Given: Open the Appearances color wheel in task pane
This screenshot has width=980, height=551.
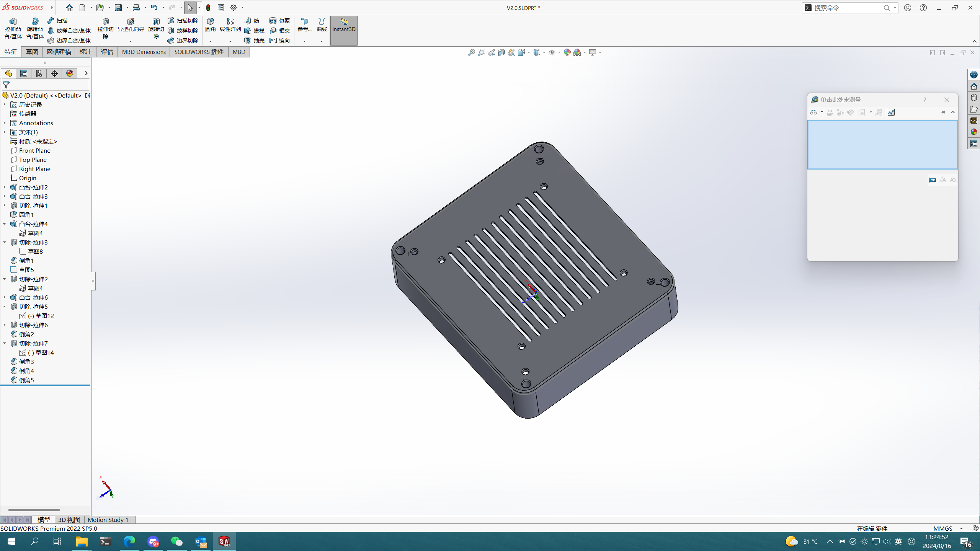Looking at the screenshot, I should (x=973, y=132).
